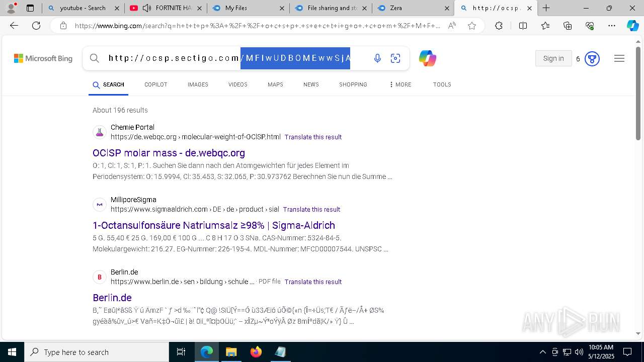This screenshot has width=644, height=362.
Task: Select the IMAGES search category
Action: click(x=198, y=84)
